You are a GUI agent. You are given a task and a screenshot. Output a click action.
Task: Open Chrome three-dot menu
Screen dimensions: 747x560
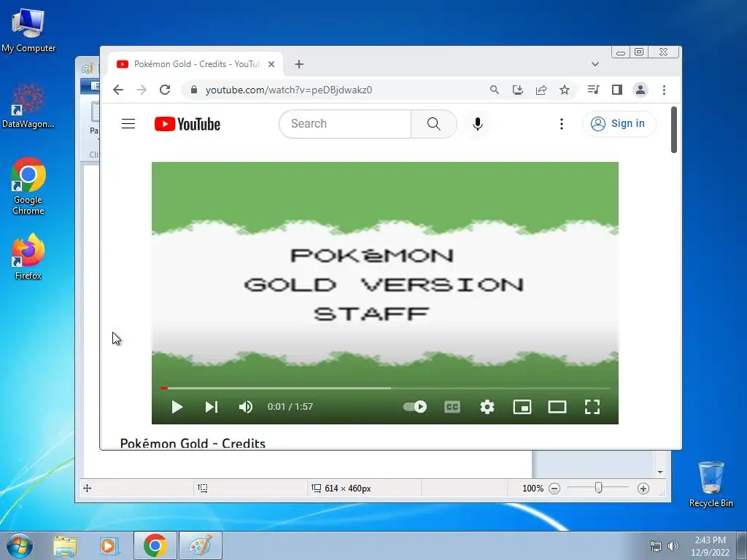pos(664,90)
